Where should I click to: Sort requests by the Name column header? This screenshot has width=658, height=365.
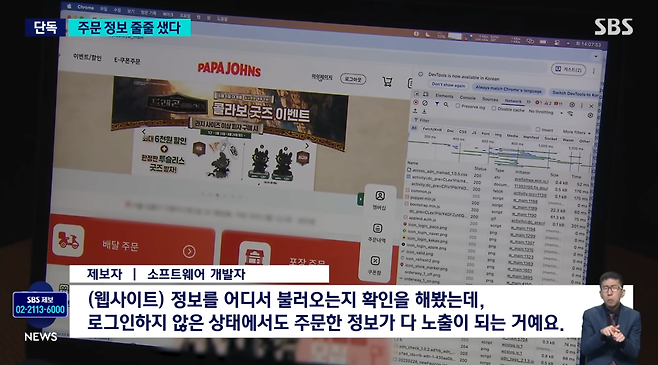[x=413, y=163]
